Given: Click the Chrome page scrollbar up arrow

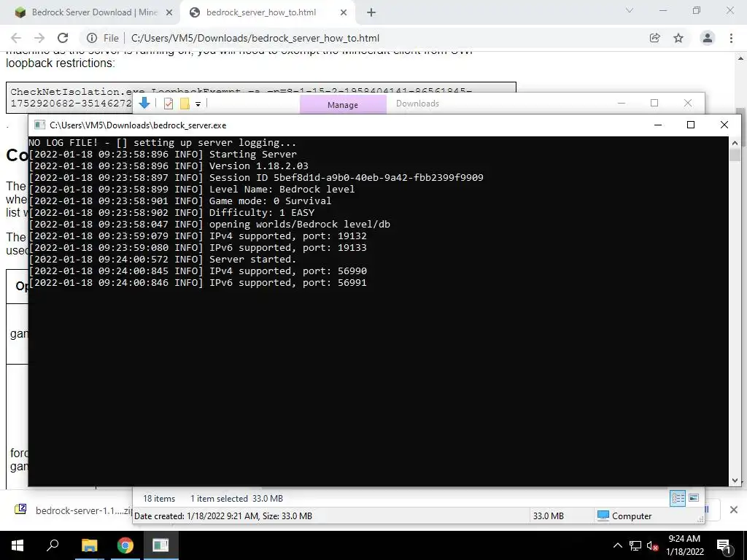Looking at the screenshot, I should click(741, 58).
